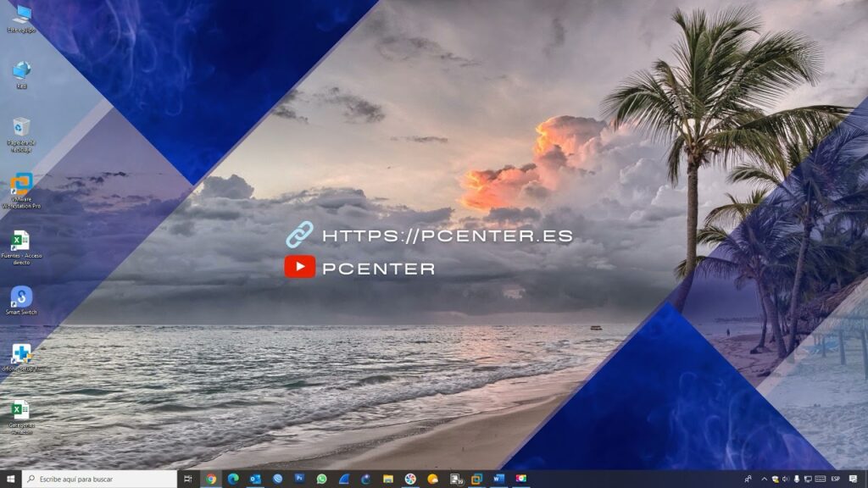Open Microsoft Word from the taskbar
The width and height of the screenshot is (868, 488).
498,479
